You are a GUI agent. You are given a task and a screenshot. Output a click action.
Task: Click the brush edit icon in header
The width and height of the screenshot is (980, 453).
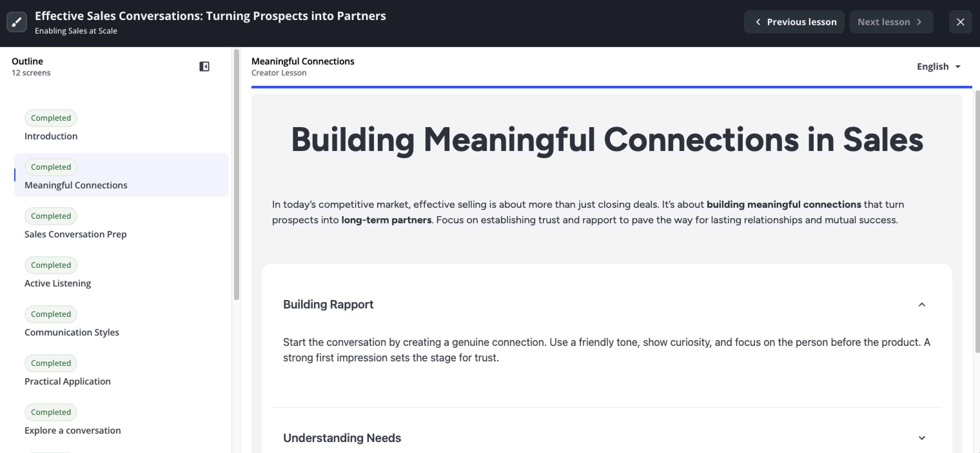pyautogui.click(x=16, y=22)
